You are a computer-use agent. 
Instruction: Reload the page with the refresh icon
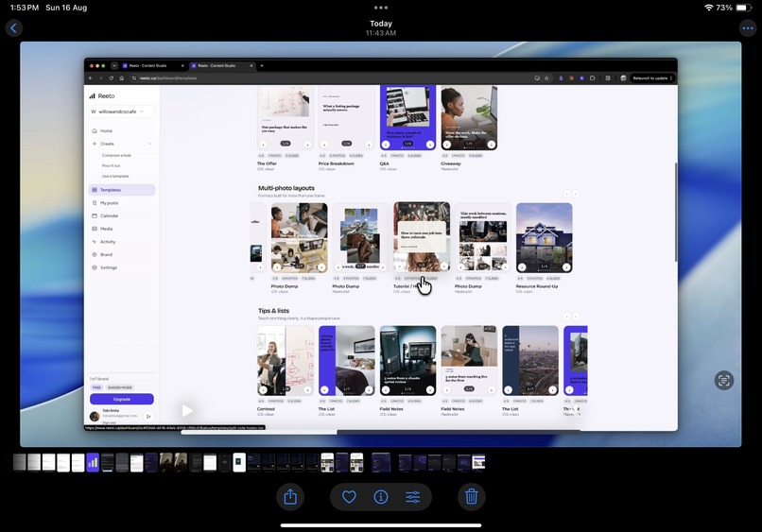pos(112,77)
